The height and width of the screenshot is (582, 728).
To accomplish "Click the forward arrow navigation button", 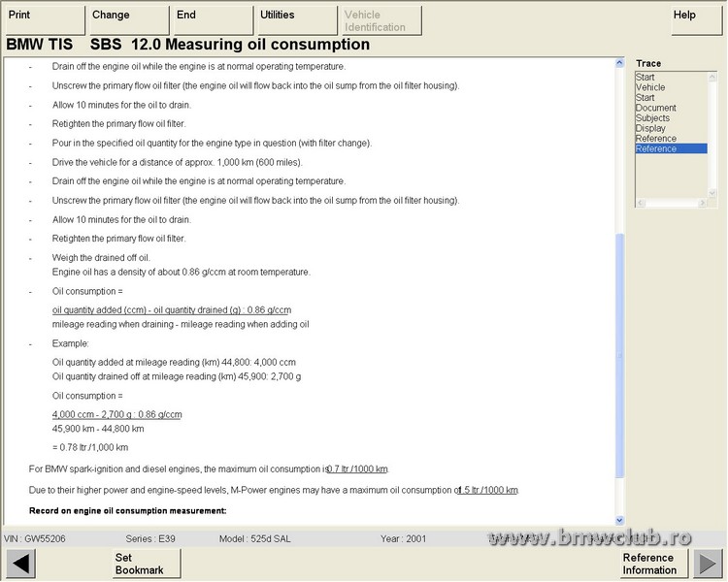I will click(x=706, y=564).
